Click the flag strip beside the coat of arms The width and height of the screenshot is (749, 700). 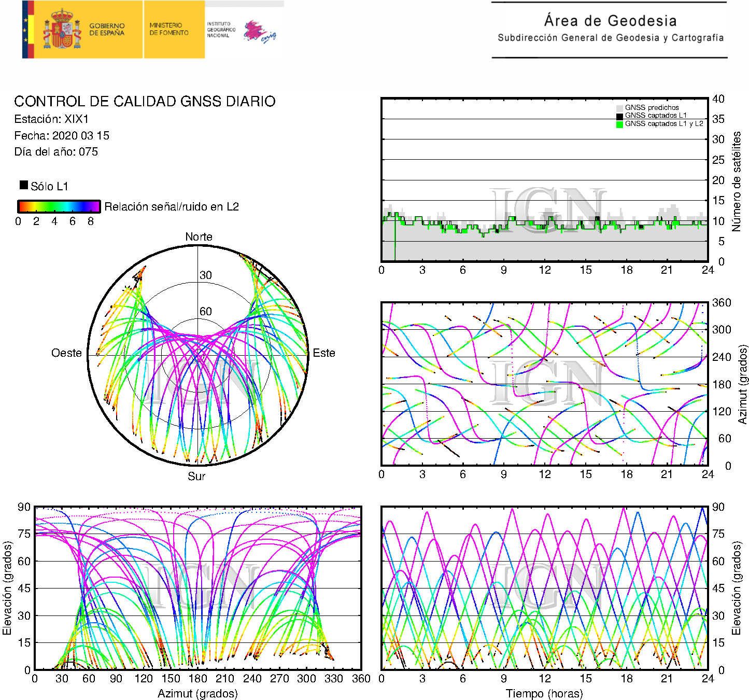pos(28,30)
